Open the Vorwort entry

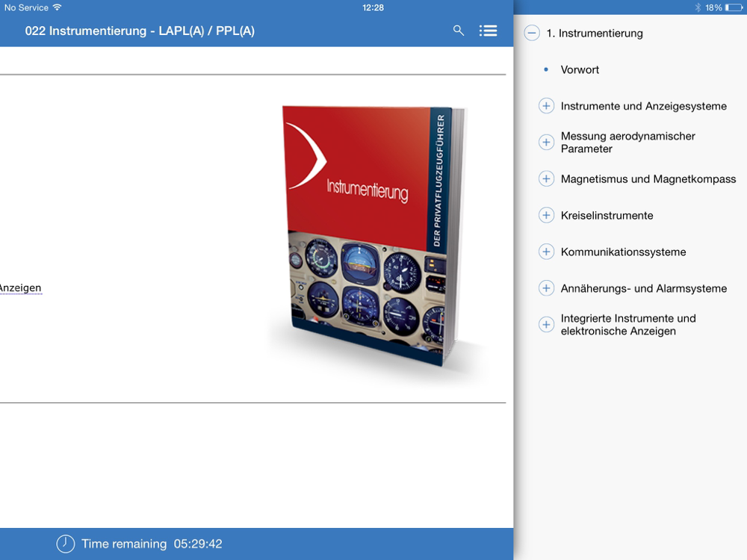coord(580,69)
